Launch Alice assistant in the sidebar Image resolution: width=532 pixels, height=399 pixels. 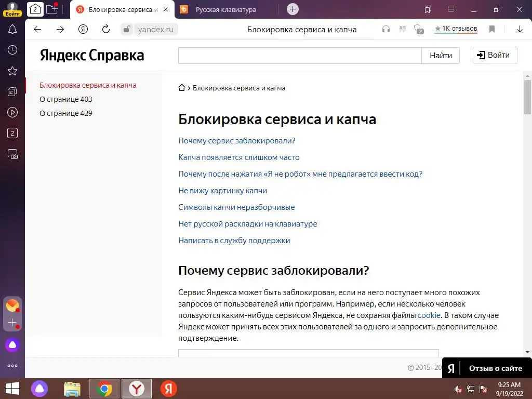(12, 345)
